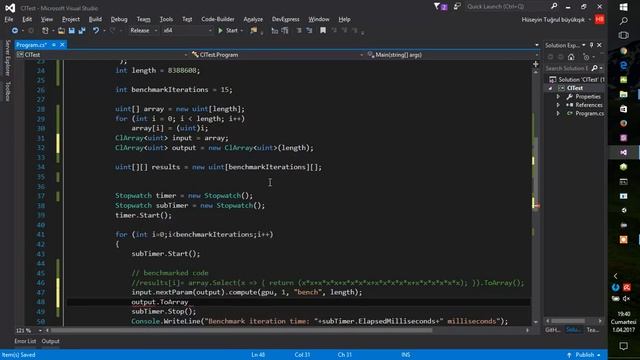Image resolution: width=640 pixels, height=360 pixels.
Task: Click the pending changes filter icon in Solution Explorer
Action: pyautogui.click(x=587, y=57)
